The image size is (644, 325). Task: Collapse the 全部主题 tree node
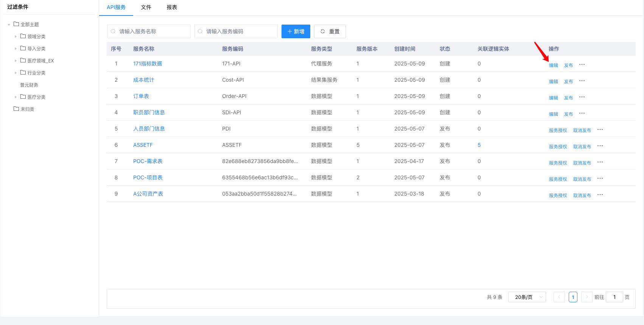coord(9,25)
